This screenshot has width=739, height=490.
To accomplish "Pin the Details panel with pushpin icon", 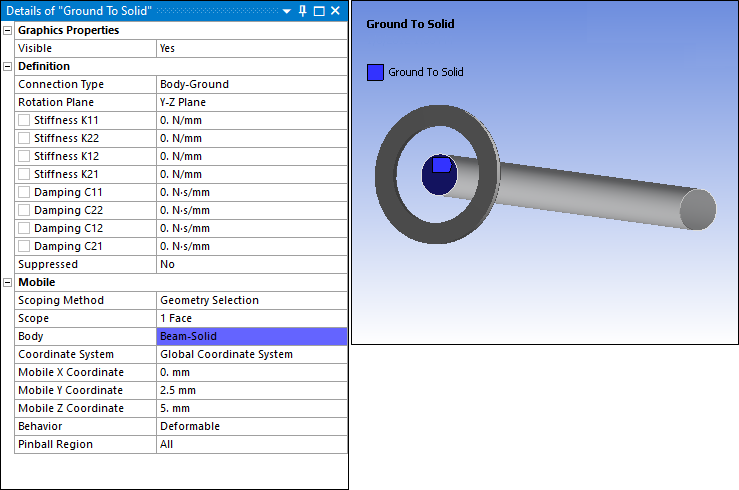I will pyautogui.click(x=303, y=10).
